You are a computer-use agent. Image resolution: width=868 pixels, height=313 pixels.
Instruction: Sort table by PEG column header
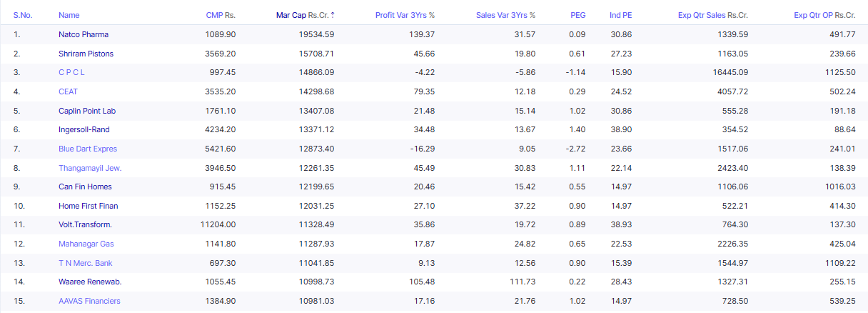click(578, 15)
